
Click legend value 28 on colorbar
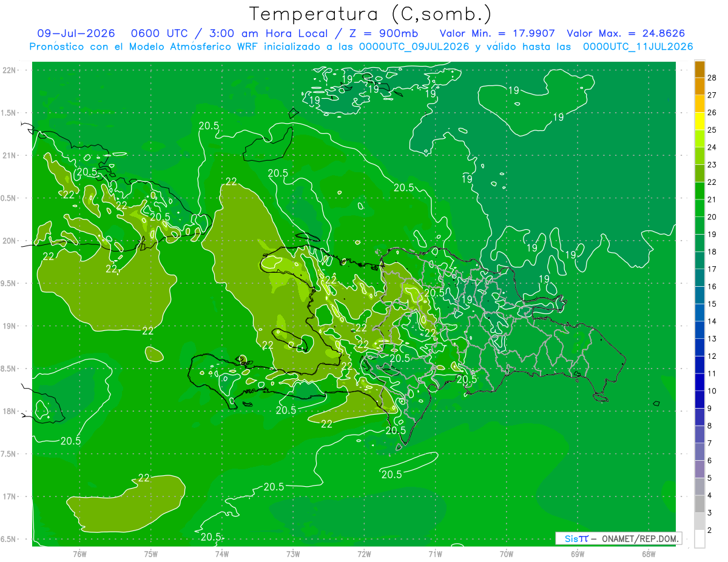pos(712,78)
